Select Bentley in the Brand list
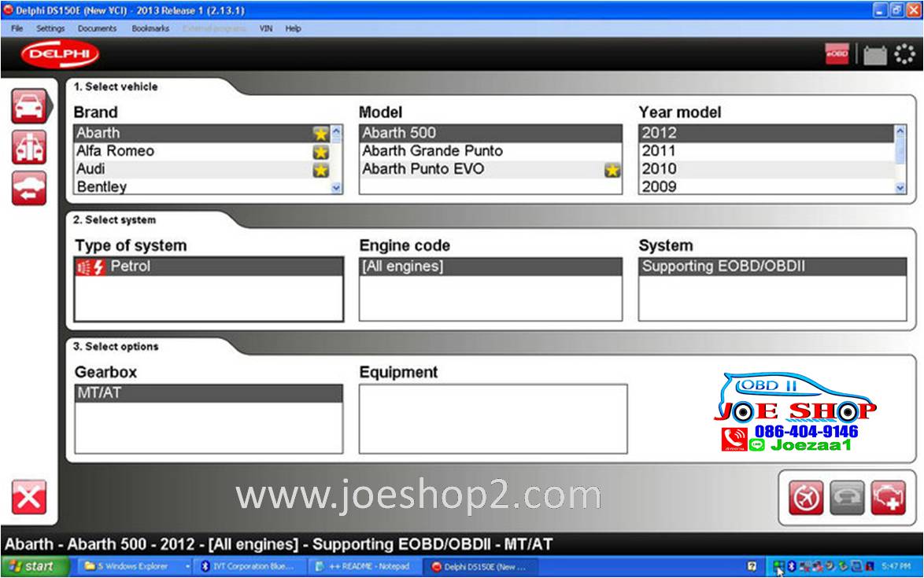 pos(102,187)
